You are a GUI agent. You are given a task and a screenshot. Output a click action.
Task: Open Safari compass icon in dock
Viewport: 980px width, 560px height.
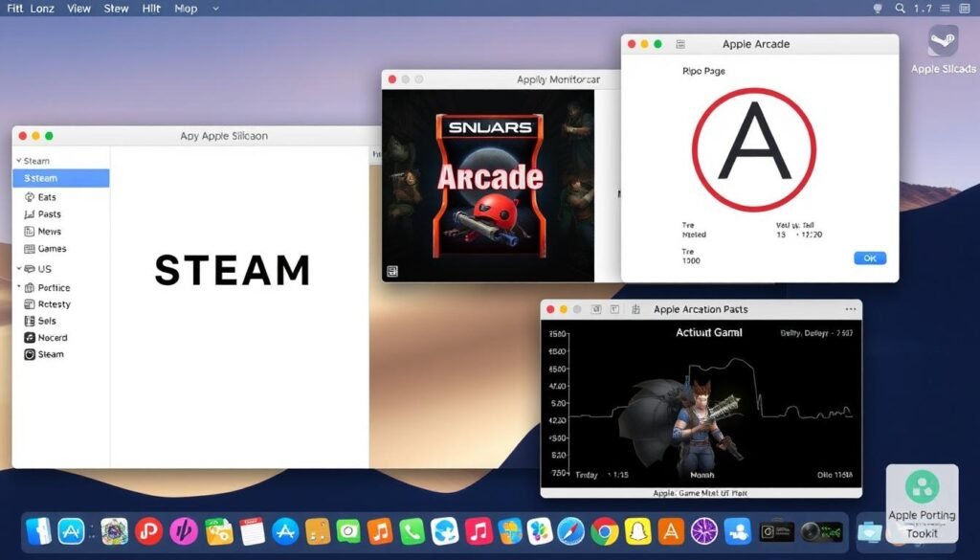point(570,532)
